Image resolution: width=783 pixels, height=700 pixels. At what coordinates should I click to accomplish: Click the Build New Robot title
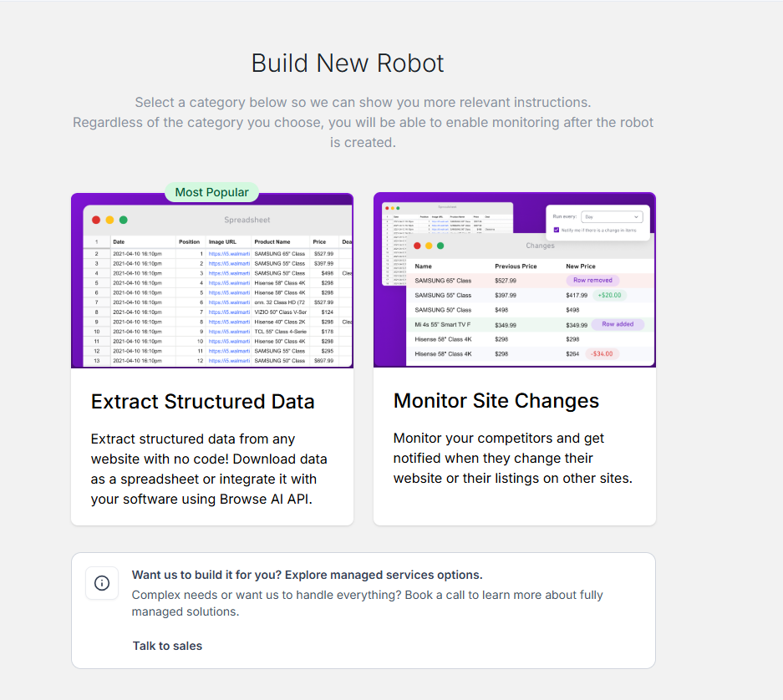click(348, 63)
